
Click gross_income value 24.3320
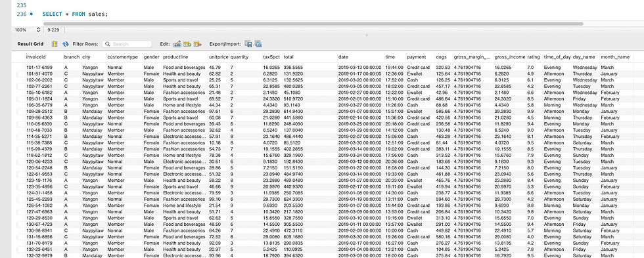point(503,99)
